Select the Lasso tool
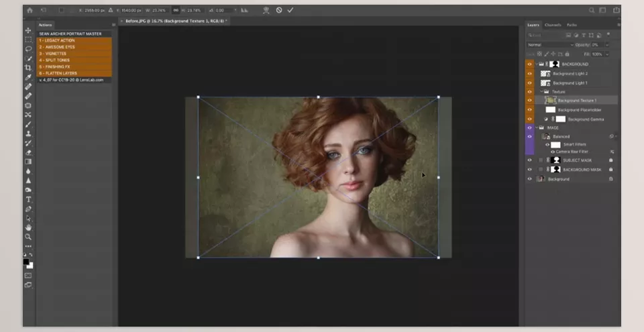644x332 pixels. pos(28,49)
